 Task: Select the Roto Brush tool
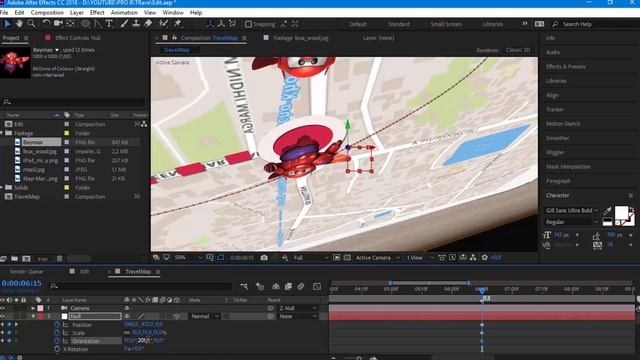tap(163, 24)
